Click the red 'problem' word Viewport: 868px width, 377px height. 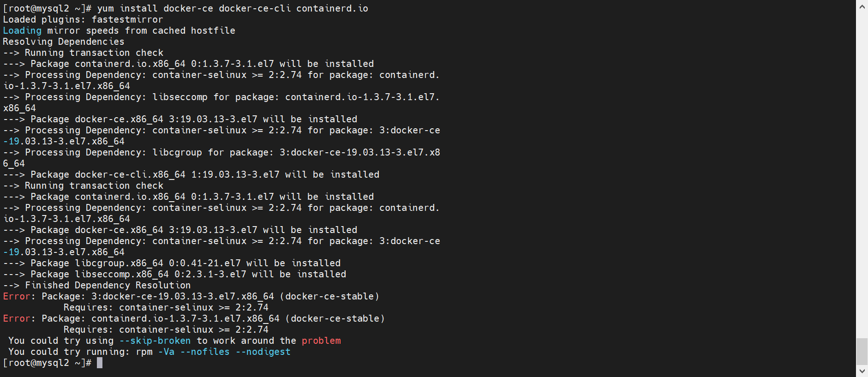click(321, 341)
